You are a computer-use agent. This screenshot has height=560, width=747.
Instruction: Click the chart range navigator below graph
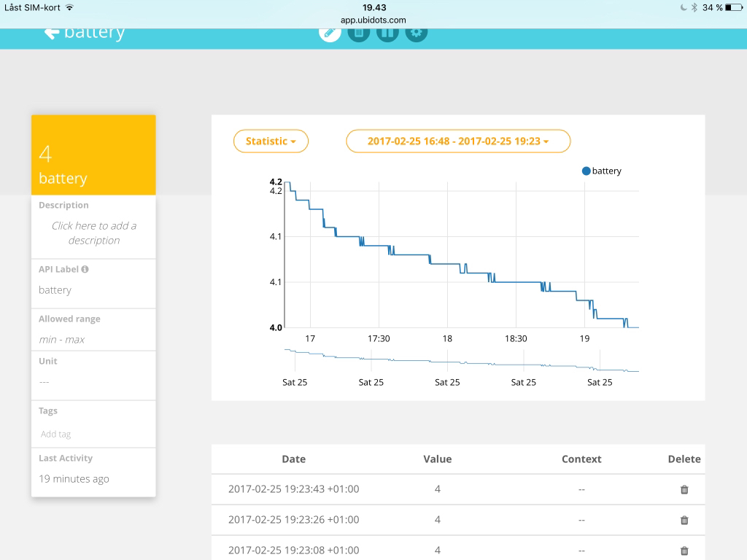coord(461,361)
